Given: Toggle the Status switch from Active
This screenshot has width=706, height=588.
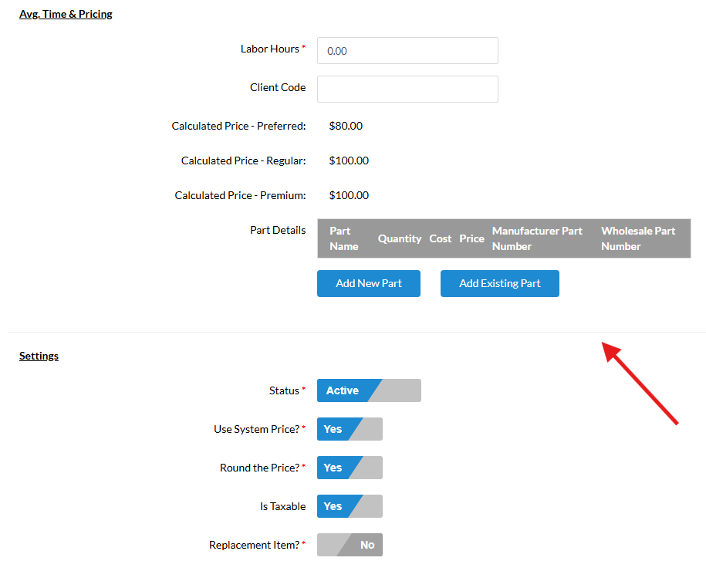Looking at the screenshot, I should pyautogui.click(x=369, y=390).
